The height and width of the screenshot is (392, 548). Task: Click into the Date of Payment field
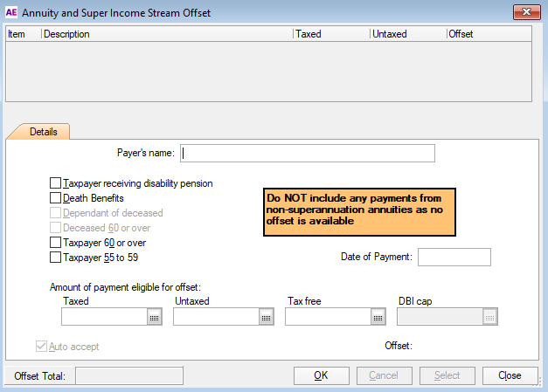(x=454, y=258)
